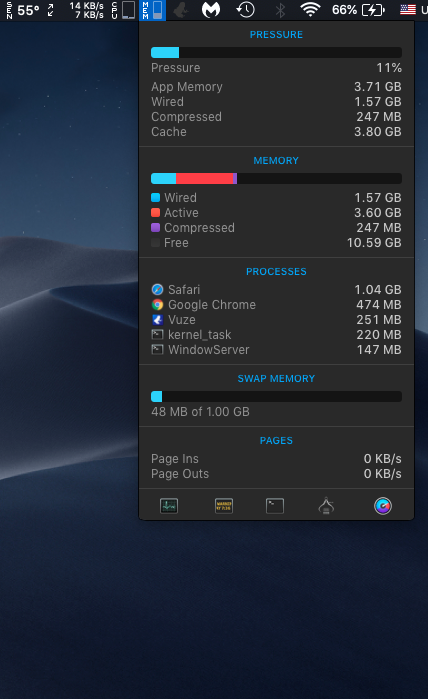Select the Safari process row
This screenshot has height=699, width=428.
pyautogui.click(x=276, y=290)
